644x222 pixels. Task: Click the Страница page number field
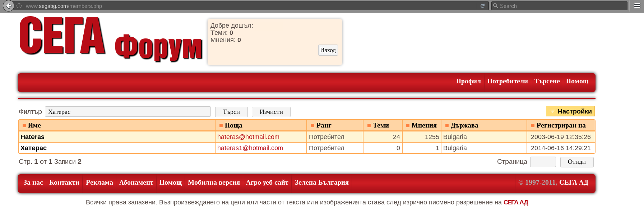click(543, 162)
